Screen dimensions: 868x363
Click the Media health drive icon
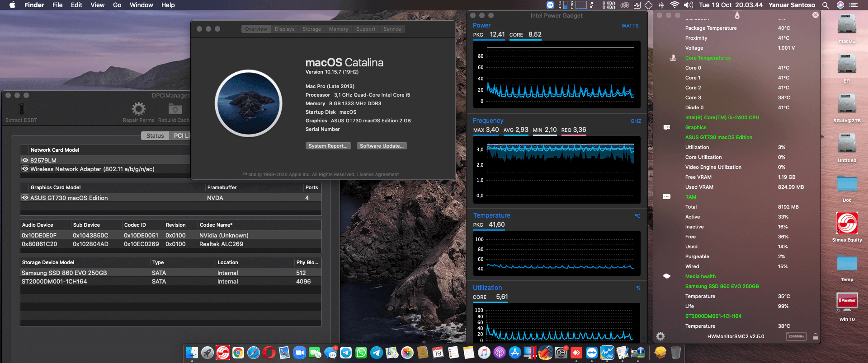667,276
